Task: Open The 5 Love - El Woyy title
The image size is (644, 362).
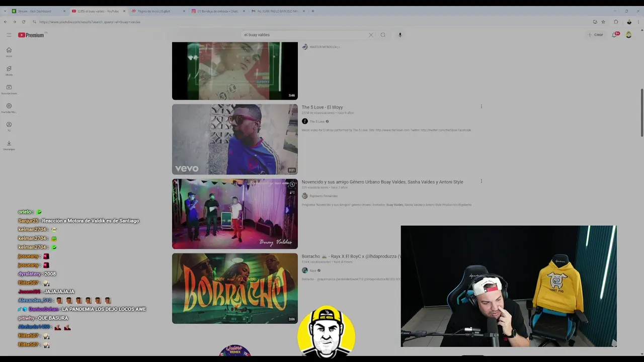Action: coord(322,107)
